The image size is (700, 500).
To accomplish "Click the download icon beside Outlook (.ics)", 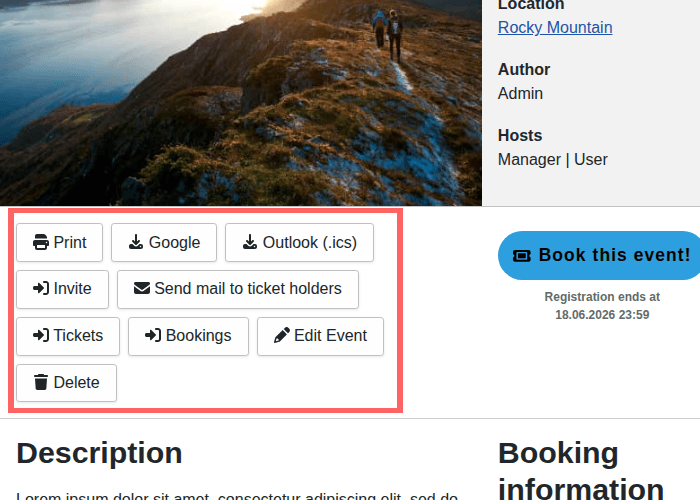I will pos(250,242).
